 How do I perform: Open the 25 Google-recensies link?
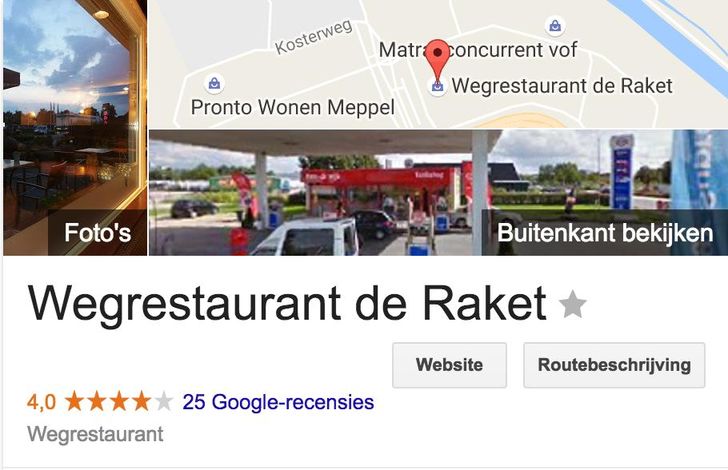point(278,402)
